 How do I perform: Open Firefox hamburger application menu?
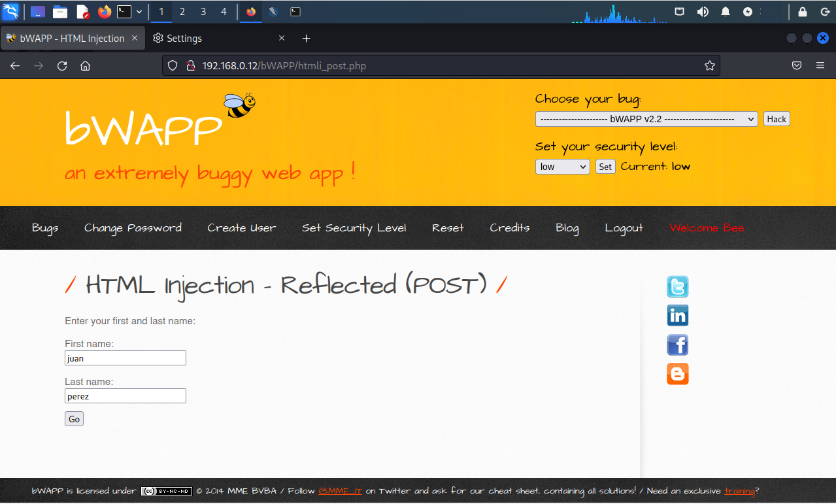coord(820,65)
